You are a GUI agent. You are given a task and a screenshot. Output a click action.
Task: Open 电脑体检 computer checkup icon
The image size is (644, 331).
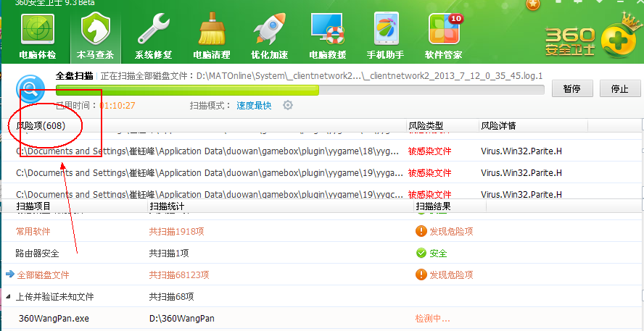coord(38,36)
